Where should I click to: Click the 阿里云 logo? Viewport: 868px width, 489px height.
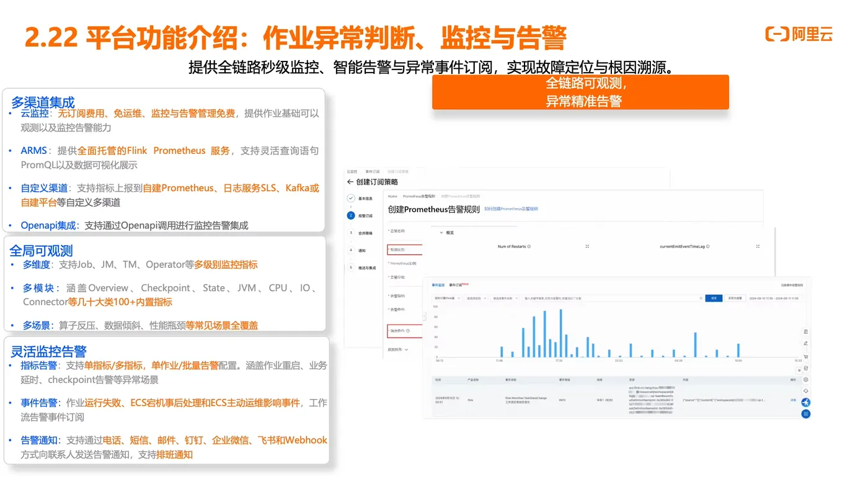point(799,34)
